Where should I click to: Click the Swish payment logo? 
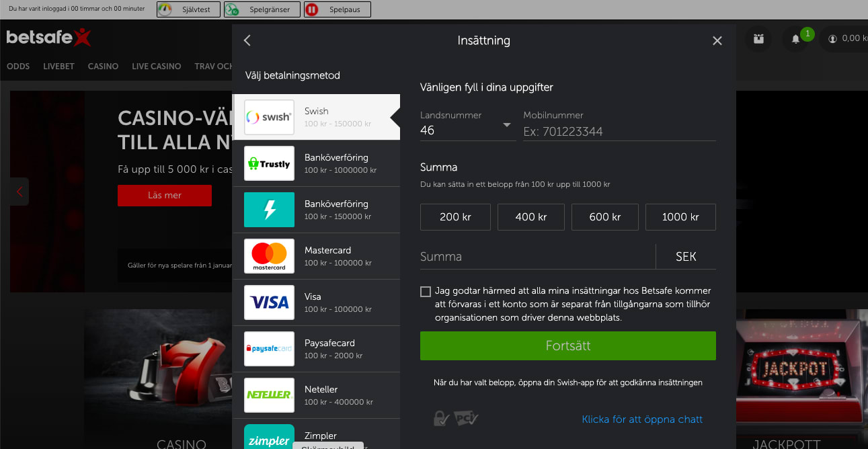(269, 117)
